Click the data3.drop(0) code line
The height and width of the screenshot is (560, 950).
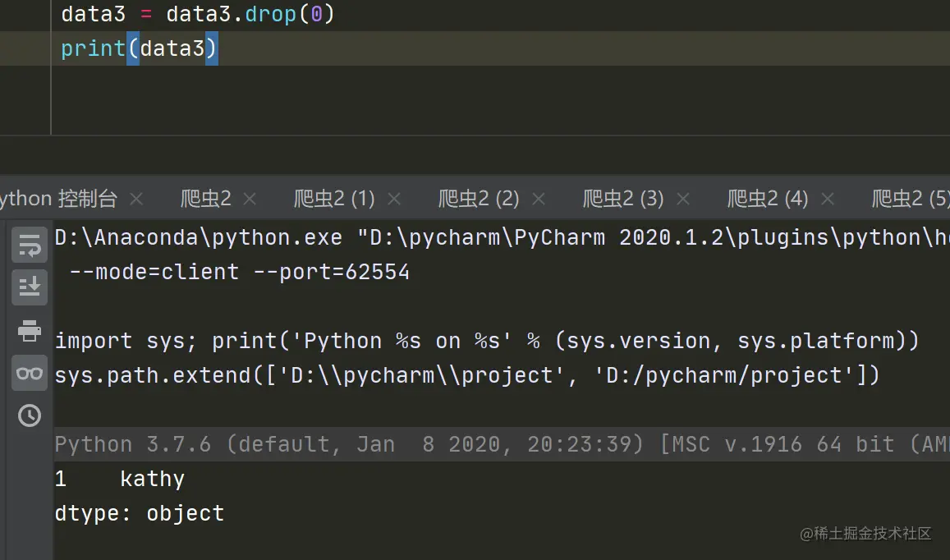click(197, 14)
